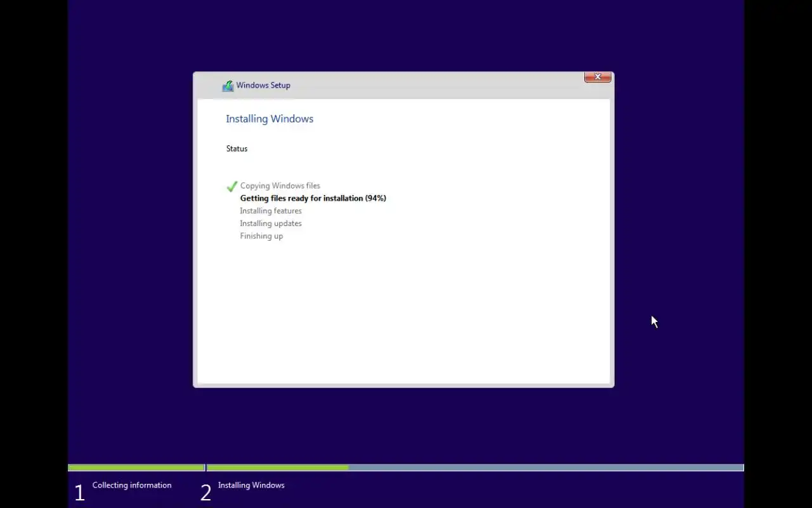812x508 pixels.
Task: Click 'Copying Windows files' status line
Action: tap(280, 186)
